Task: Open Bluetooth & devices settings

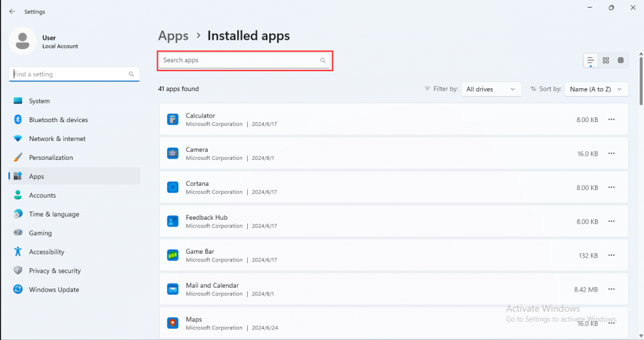Action: coord(74,120)
